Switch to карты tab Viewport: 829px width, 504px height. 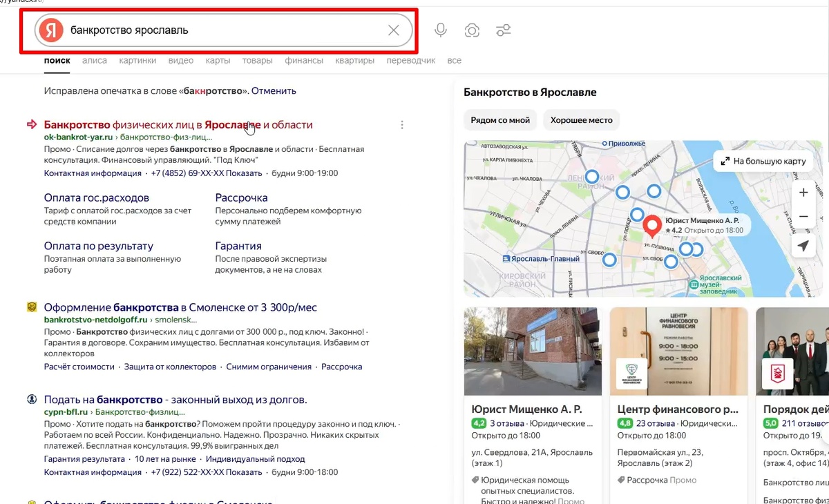point(218,61)
